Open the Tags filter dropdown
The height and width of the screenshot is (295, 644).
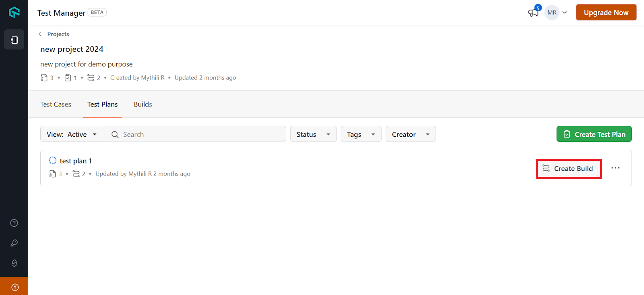[x=361, y=134]
